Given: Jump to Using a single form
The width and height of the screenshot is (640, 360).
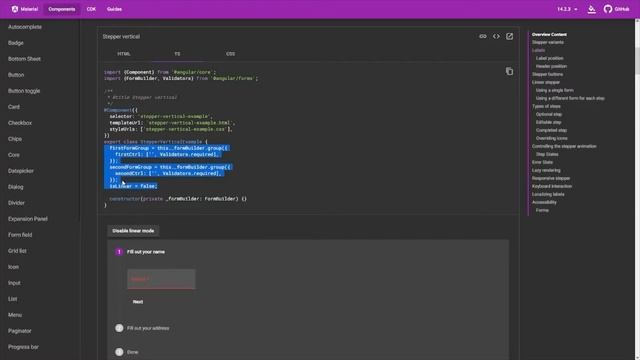Looking at the screenshot, I should [554, 90].
